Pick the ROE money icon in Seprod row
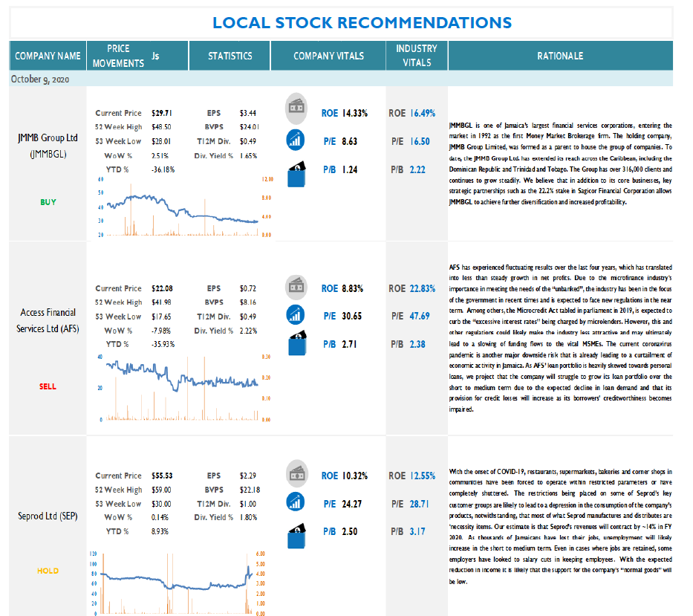The image size is (693, 616). coord(297,473)
